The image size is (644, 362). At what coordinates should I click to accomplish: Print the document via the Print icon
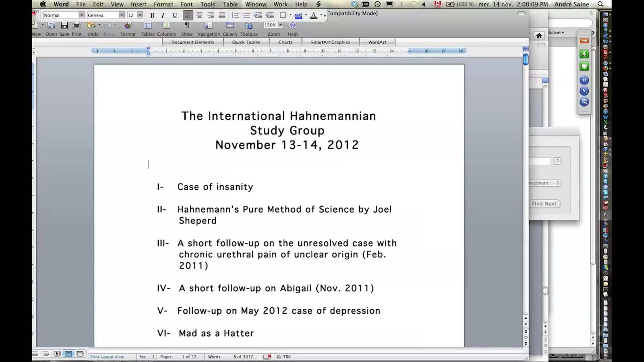pos(76,25)
